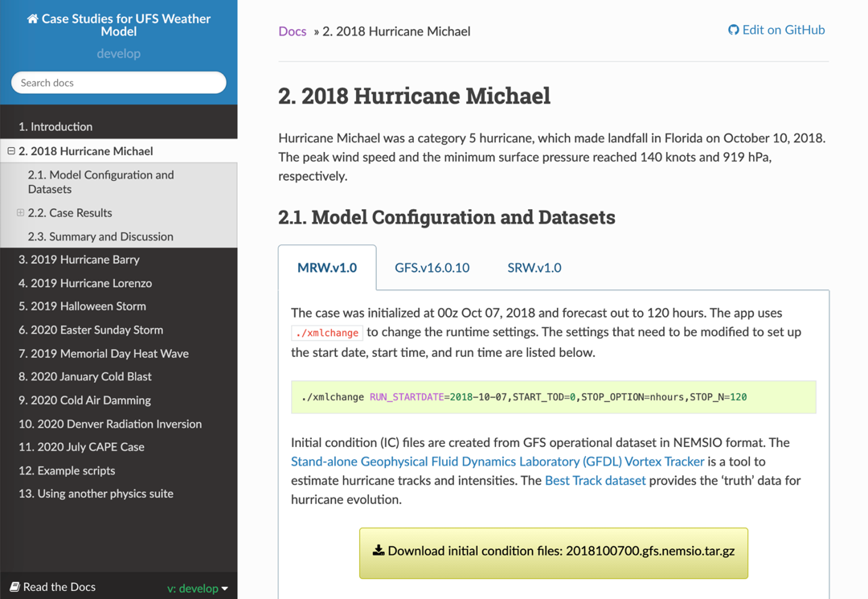Switch to the GFS.v16.0.10 tab
The image size is (868, 599).
(x=432, y=268)
